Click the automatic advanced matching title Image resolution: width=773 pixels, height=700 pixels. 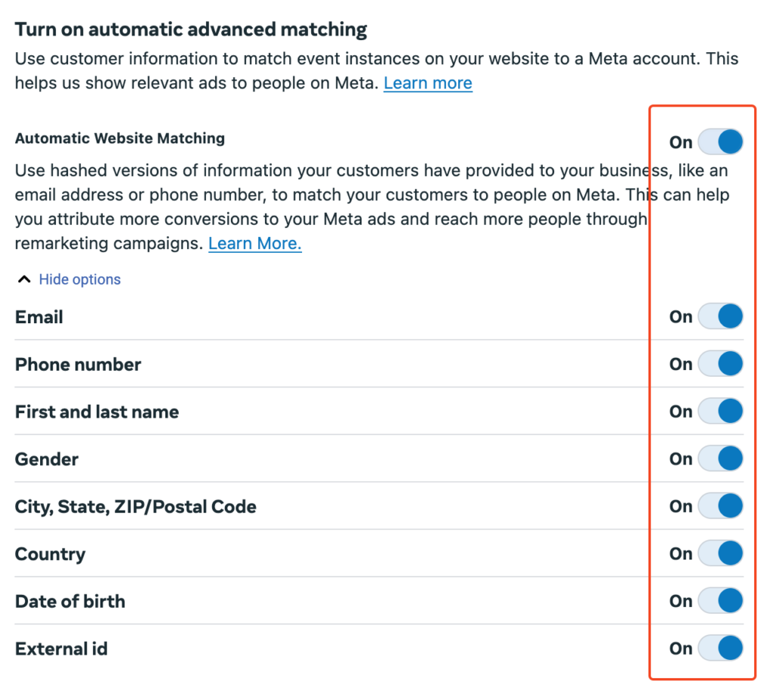[190, 29]
